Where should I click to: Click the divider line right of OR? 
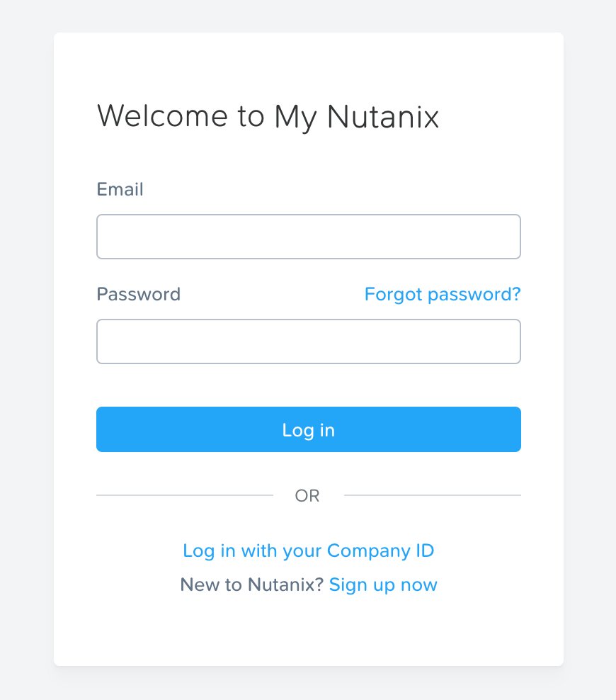432,495
